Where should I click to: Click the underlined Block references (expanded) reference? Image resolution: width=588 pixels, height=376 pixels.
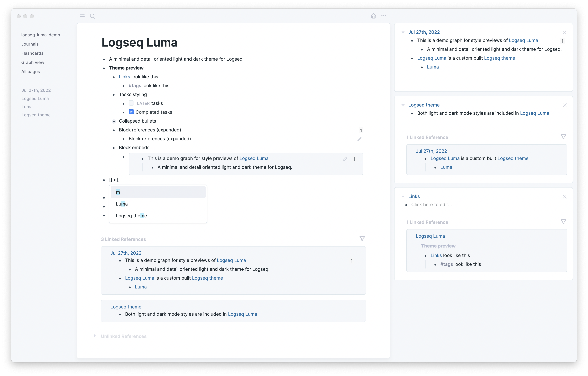[x=160, y=139]
